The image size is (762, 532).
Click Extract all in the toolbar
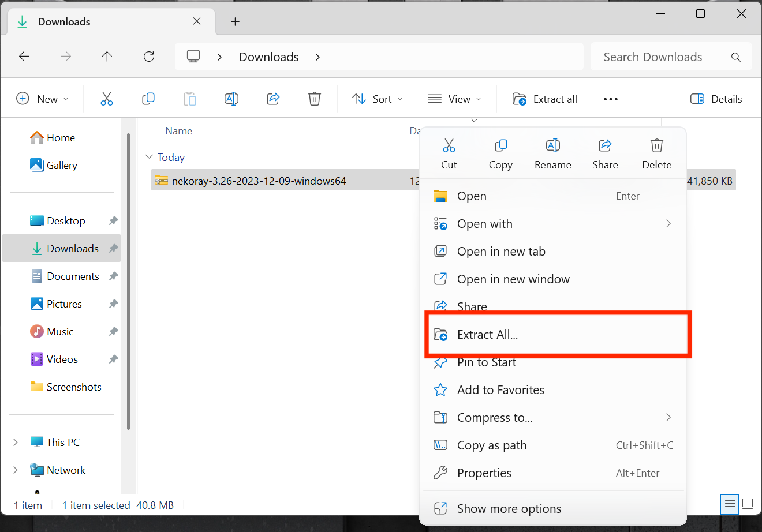point(545,99)
